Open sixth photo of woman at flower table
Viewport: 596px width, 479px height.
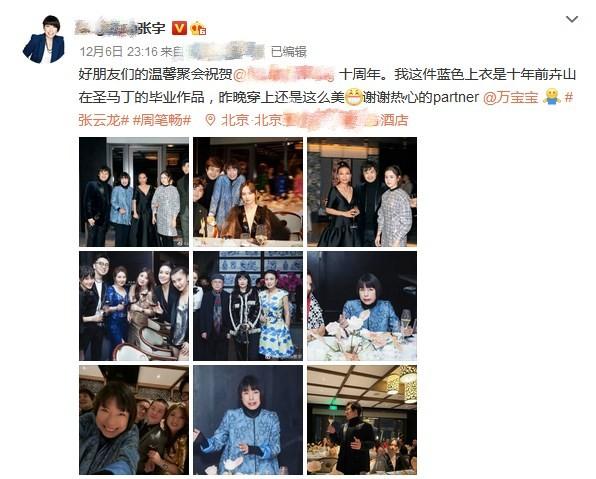point(362,306)
